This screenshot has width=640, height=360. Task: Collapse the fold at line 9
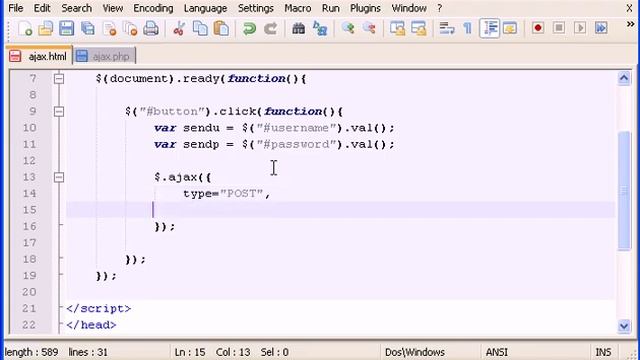pos(59,111)
